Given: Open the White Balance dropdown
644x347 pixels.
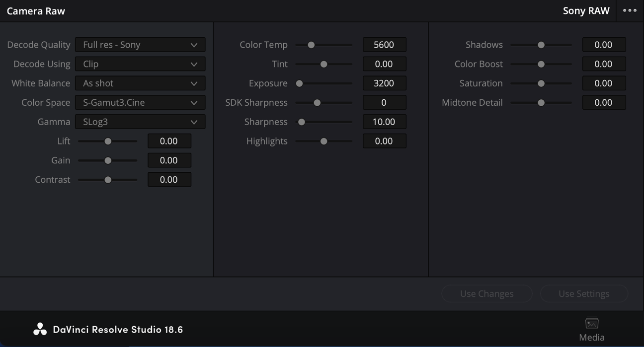Looking at the screenshot, I should pos(140,83).
